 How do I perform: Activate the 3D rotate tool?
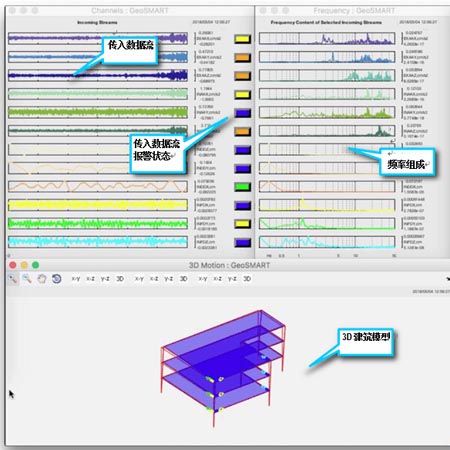click(x=56, y=279)
